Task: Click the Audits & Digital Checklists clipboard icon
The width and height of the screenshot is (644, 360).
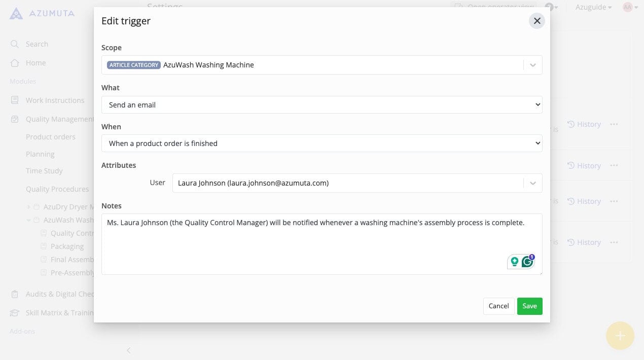Action: (15, 294)
